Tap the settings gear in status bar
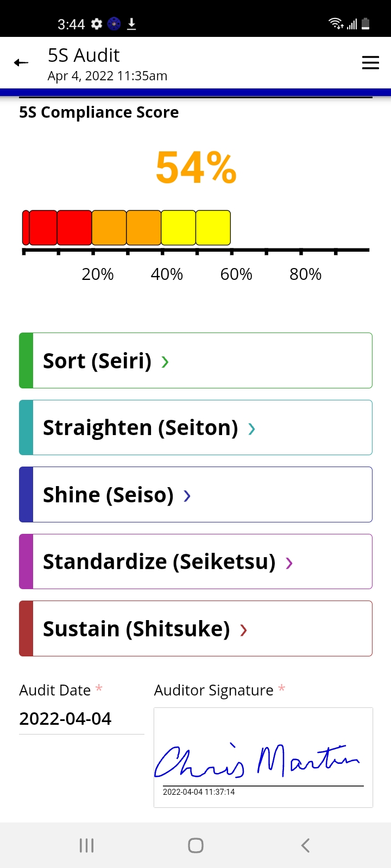Image resolution: width=391 pixels, height=868 pixels. pos(97,24)
